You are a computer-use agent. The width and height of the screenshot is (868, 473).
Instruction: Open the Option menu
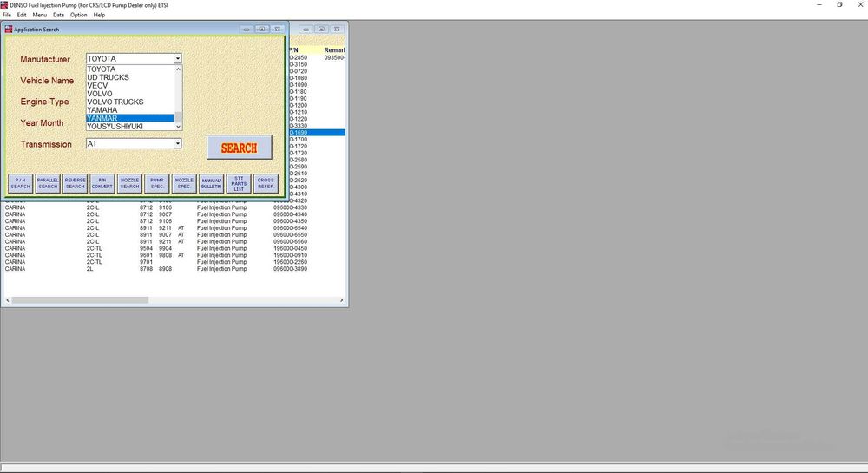point(79,15)
